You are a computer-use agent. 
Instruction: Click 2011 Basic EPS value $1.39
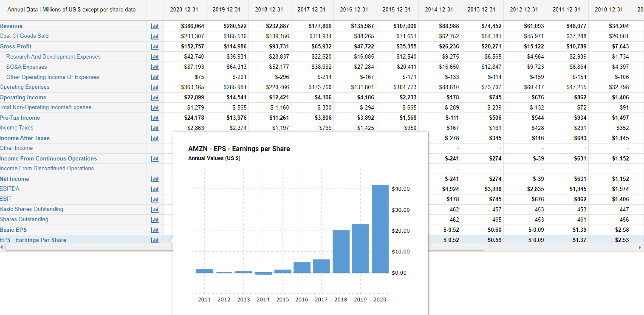580,230
